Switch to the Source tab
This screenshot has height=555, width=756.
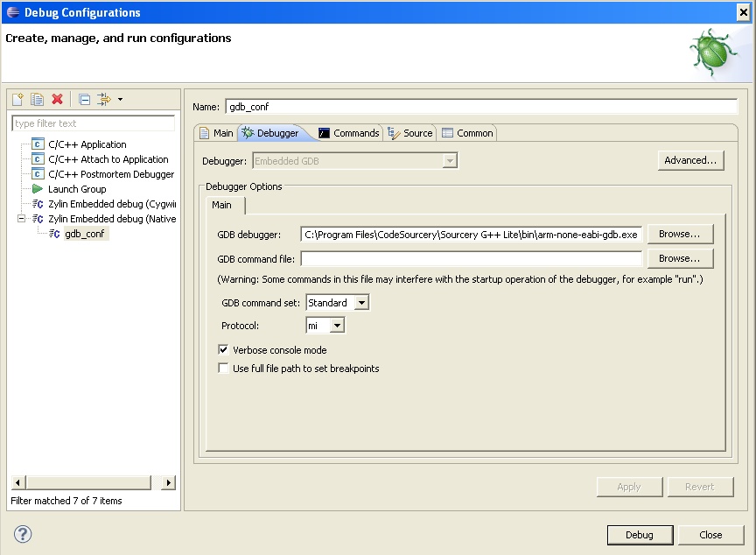[x=409, y=133]
